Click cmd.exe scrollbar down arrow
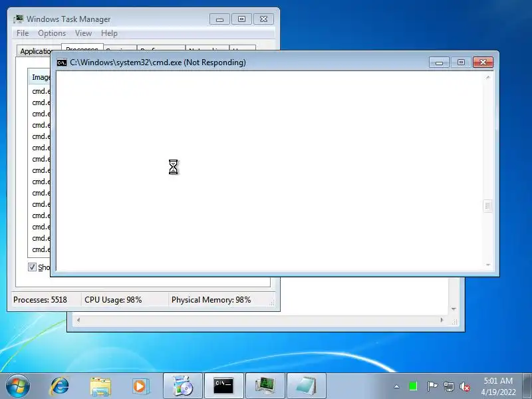Viewport: 532px width, 399px height. click(x=487, y=265)
